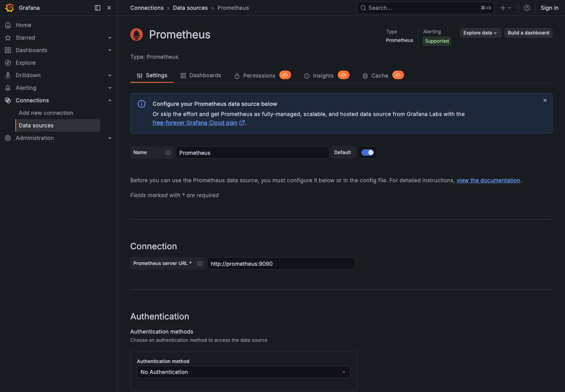The height and width of the screenshot is (392, 565).
Task: Click the Alerting sidebar label
Action: tap(26, 88)
